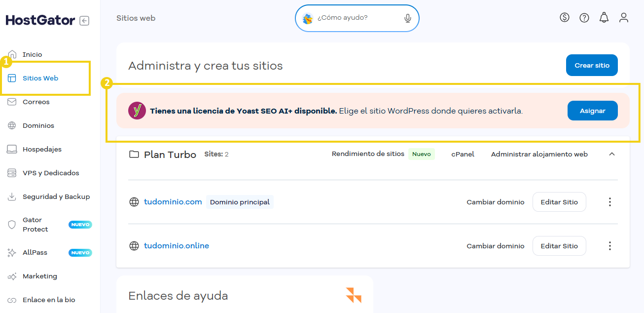
Task: Click the Dominio principal badge
Action: tap(240, 202)
